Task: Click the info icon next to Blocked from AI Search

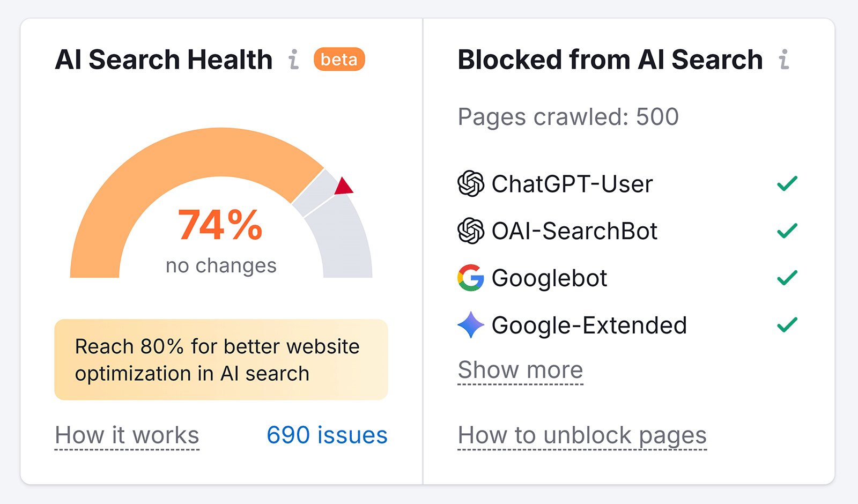Action: pyautogui.click(x=784, y=60)
